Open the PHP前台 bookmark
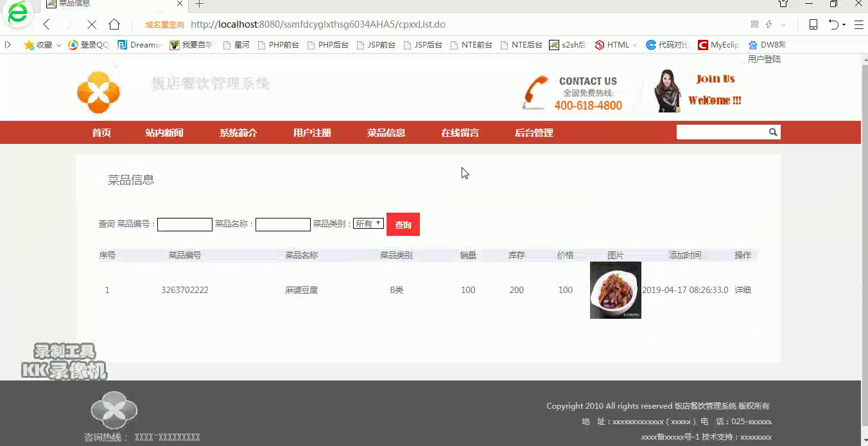Screen dimensions: 868x446 coord(278,45)
